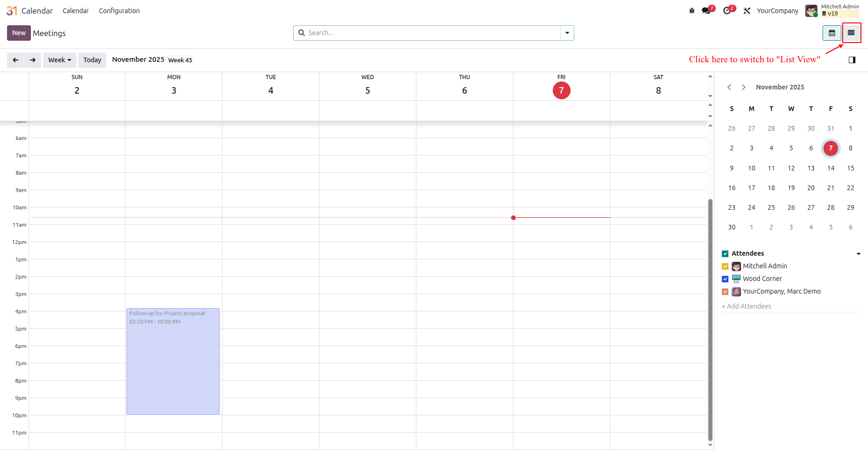The height and width of the screenshot is (450, 868).
Task: Select Friday 7 column header
Action: coord(561,86)
